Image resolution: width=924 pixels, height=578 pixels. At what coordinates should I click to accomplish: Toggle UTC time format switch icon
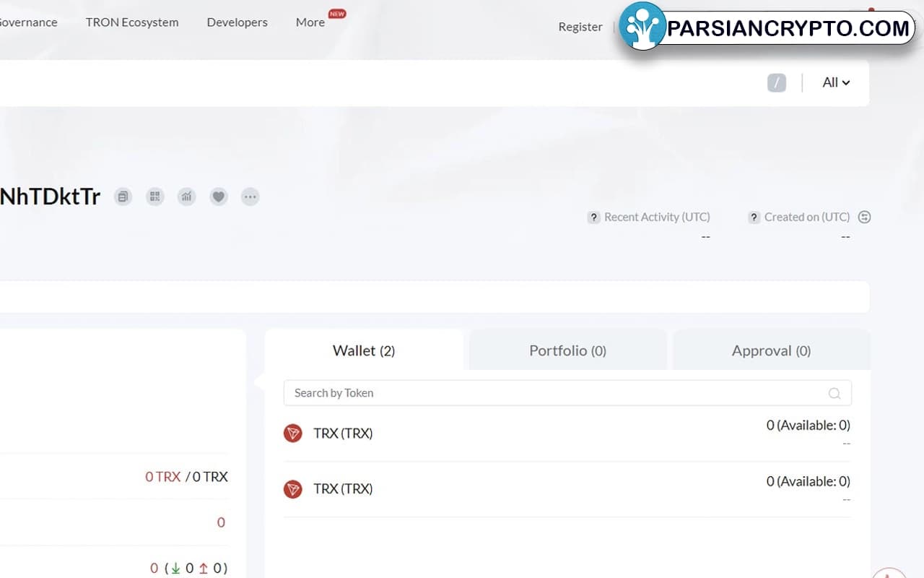[x=864, y=217]
